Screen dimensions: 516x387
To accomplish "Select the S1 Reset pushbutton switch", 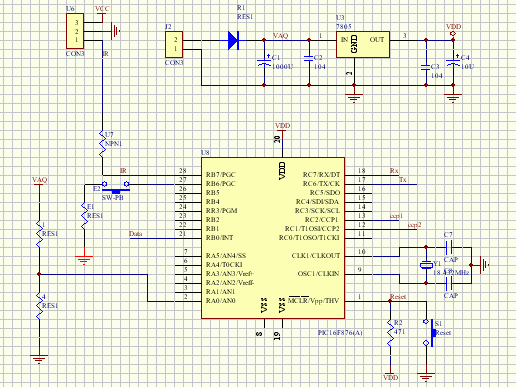I will 429,332.
